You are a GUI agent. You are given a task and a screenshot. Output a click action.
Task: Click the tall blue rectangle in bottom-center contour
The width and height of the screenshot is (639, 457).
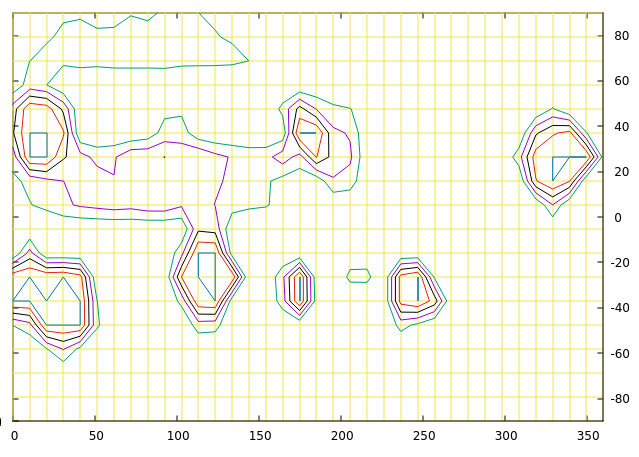pos(298,288)
